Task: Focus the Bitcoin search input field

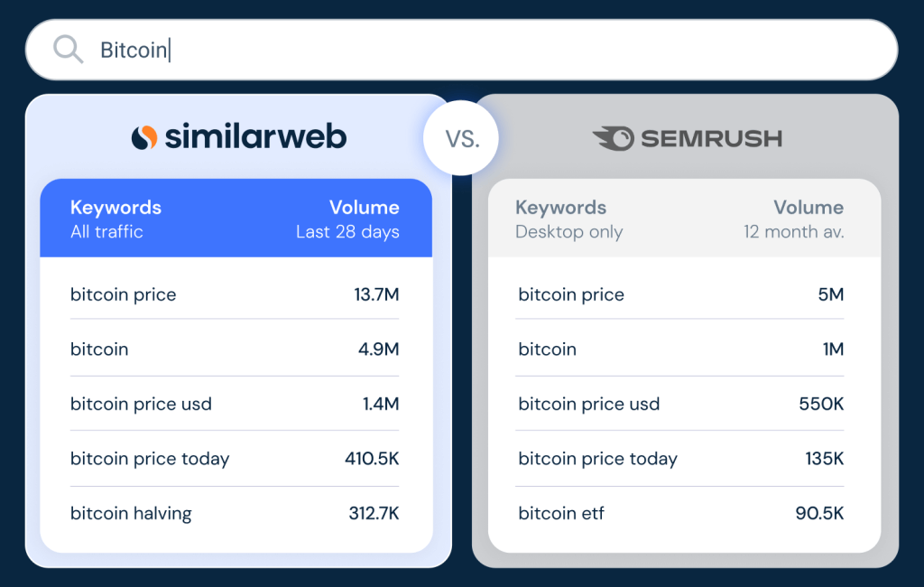Action: (461, 50)
